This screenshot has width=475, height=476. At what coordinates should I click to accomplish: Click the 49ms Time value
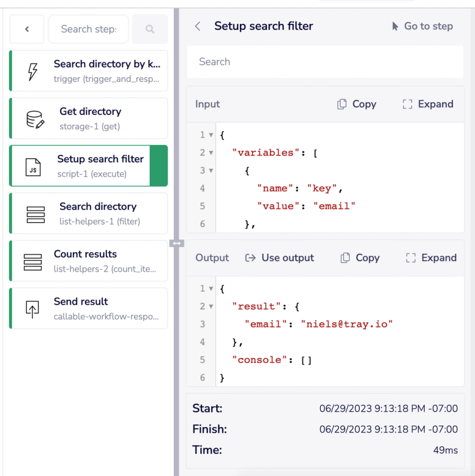point(445,450)
